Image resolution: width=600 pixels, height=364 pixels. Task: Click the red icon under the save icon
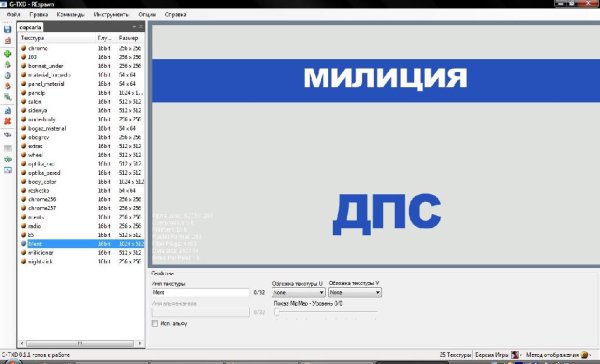coord(7,41)
